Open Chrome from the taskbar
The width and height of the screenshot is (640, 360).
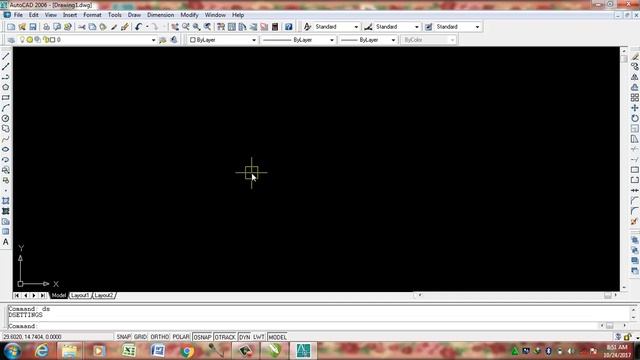coord(187,351)
